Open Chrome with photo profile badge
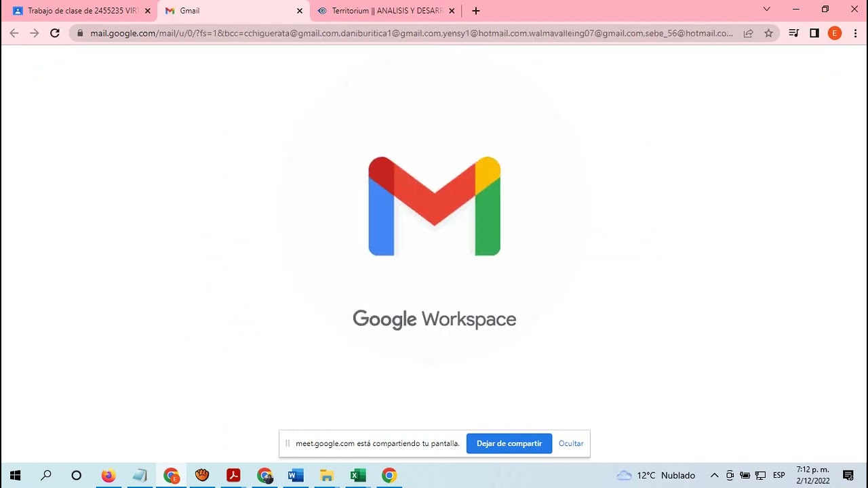Screen dimensions: 868x488 click(x=264, y=475)
